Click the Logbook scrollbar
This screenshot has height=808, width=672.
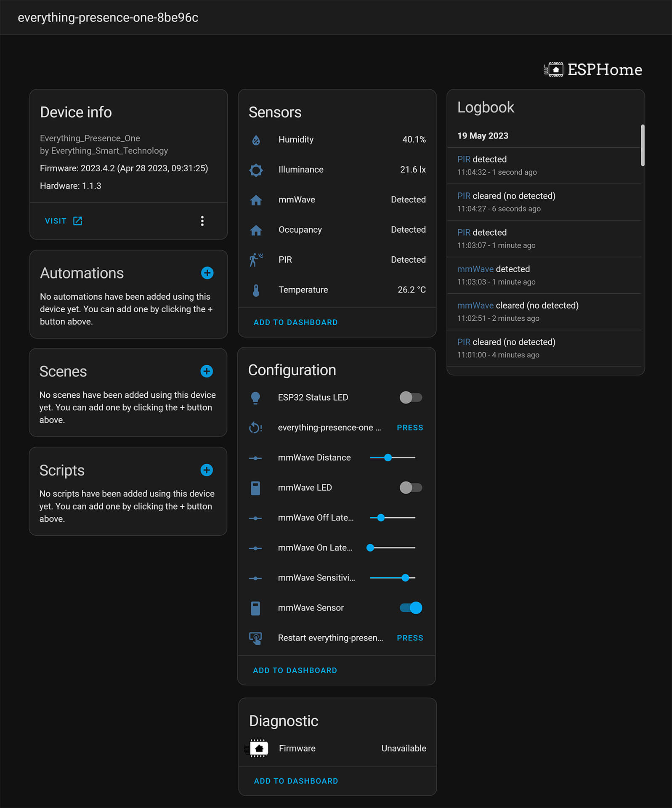click(x=643, y=145)
